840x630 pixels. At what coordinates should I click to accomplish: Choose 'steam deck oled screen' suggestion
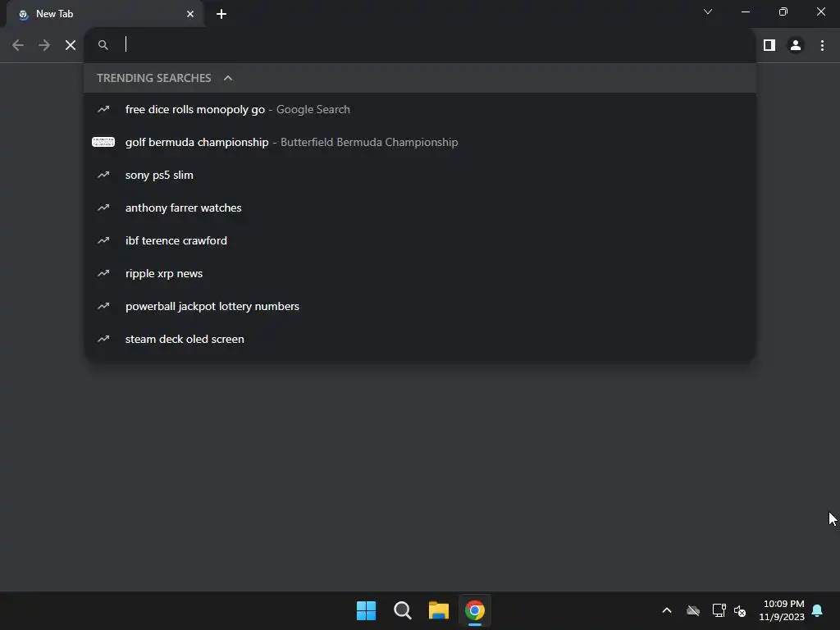[420, 339]
